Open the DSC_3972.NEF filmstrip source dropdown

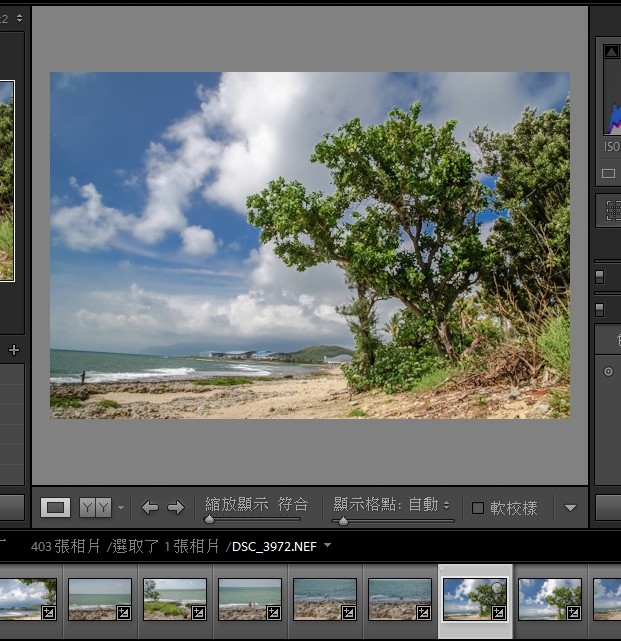click(x=327, y=545)
